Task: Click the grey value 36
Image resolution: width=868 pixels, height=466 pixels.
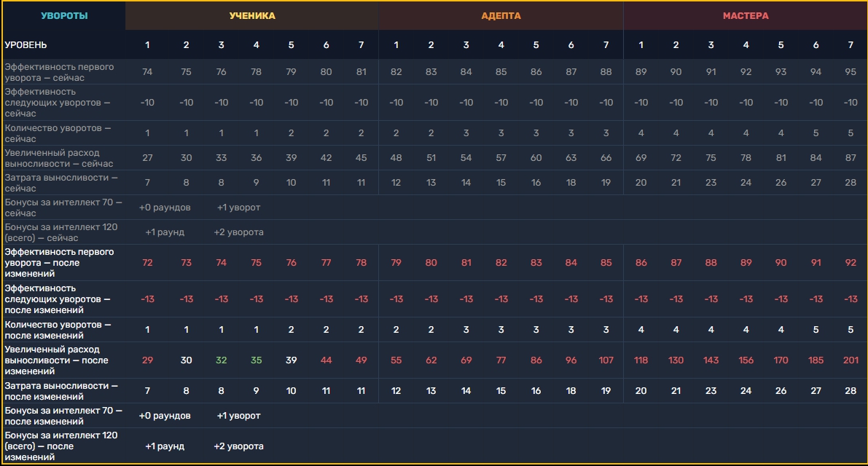Action: (256, 158)
